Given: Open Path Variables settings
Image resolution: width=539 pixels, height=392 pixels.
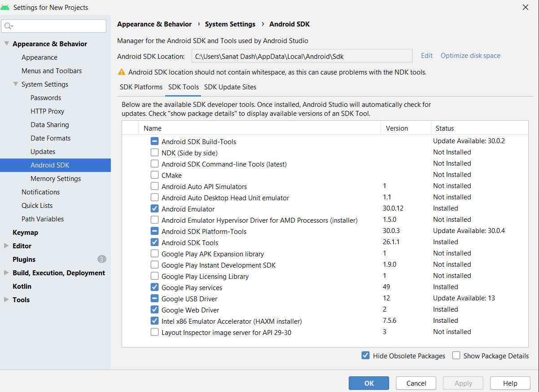Looking at the screenshot, I should coord(43,219).
